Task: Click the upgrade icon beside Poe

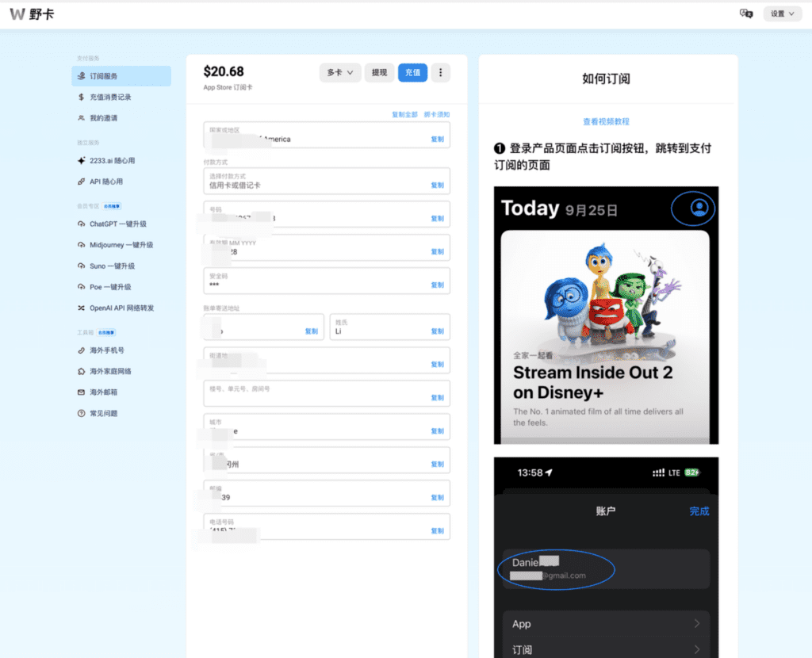Action: tap(82, 287)
